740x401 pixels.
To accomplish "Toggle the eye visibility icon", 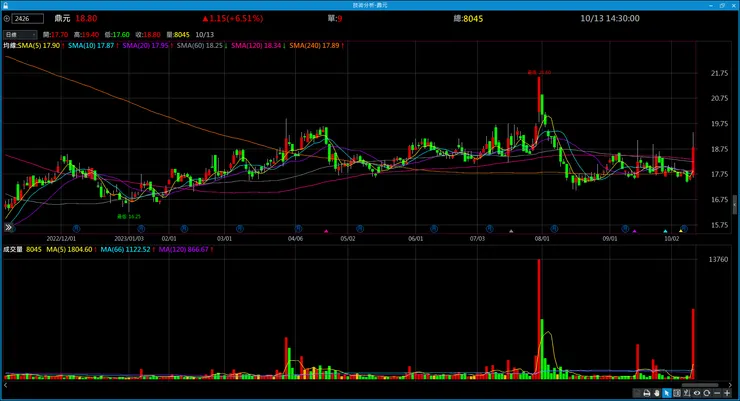I will 697,393.
